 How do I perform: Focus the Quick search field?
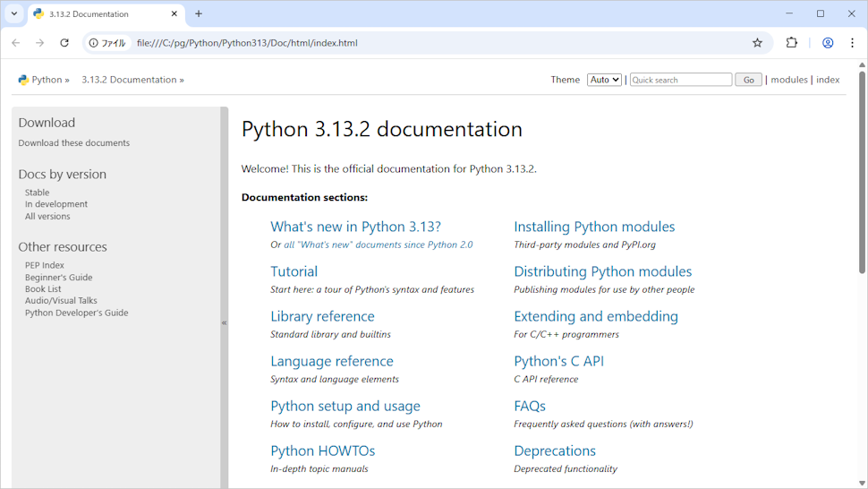click(x=681, y=80)
